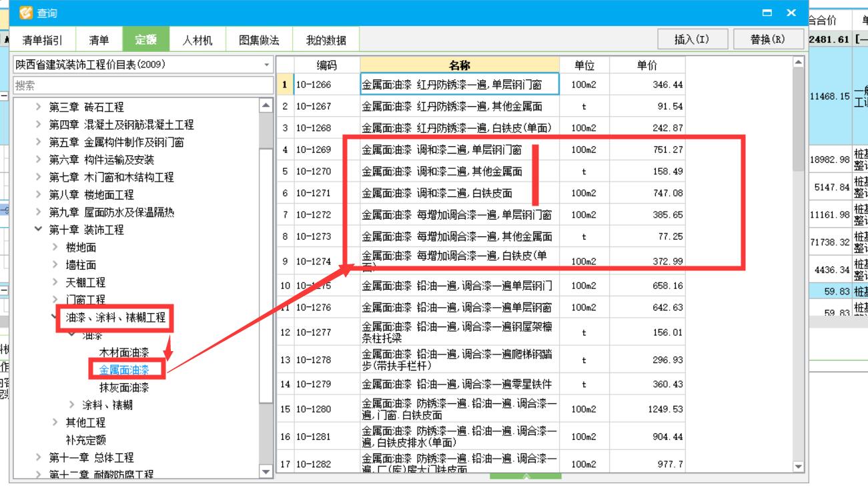Select 金属面油漆 tree item

tap(124, 369)
